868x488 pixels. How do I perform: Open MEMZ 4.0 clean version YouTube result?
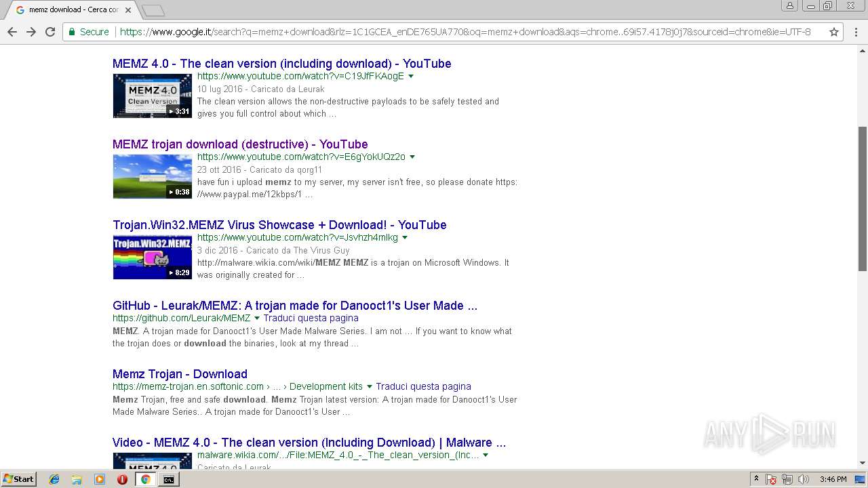tap(282, 64)
